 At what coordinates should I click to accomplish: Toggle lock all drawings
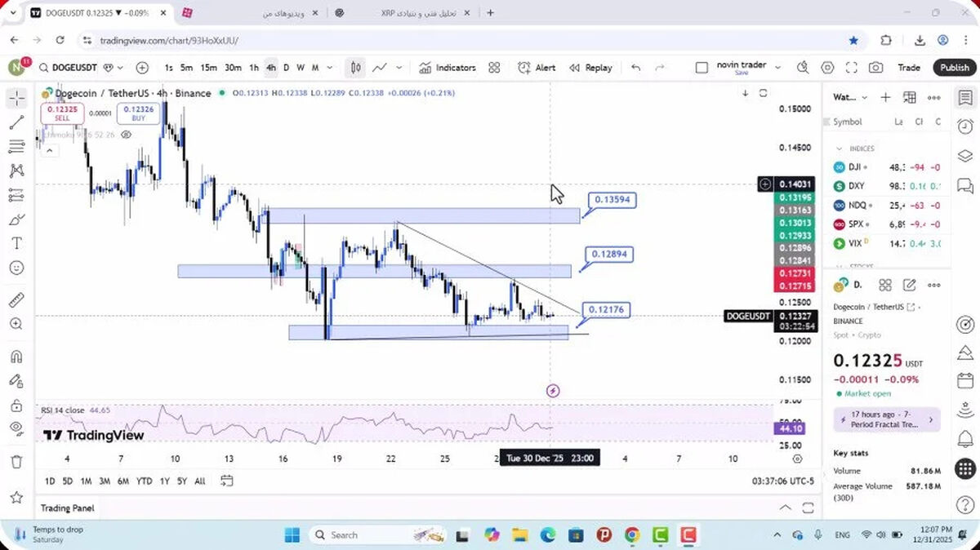[x=16, y=406]
